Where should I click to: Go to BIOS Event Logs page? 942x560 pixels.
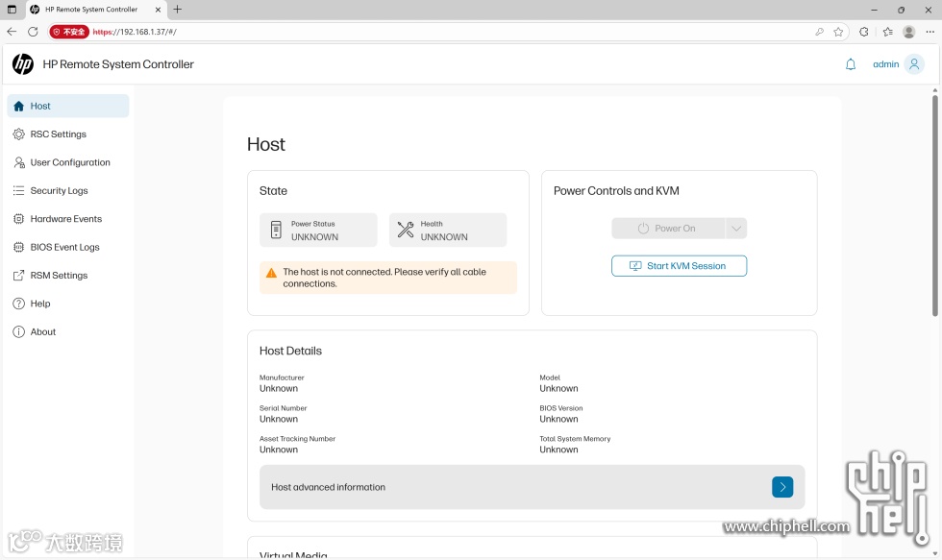(x=64, y=247)
